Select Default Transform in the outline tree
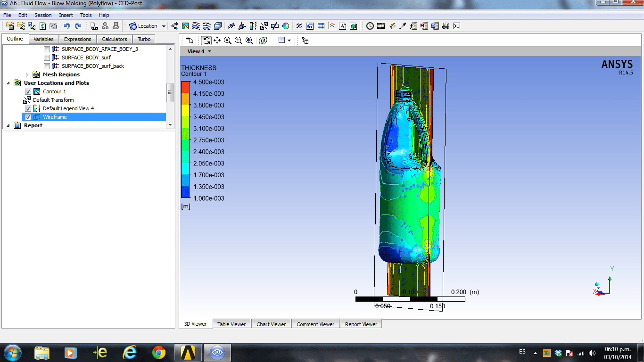 point(53,100)
